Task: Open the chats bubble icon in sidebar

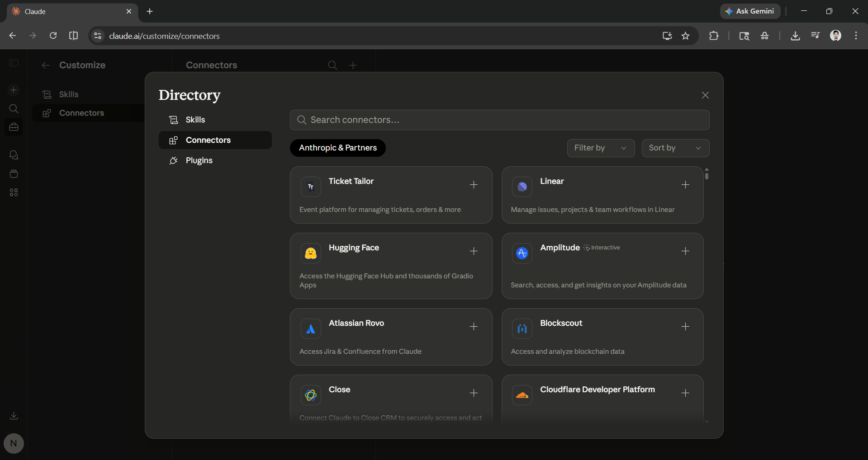Action: pyautogui.click(x=14, y=155)
